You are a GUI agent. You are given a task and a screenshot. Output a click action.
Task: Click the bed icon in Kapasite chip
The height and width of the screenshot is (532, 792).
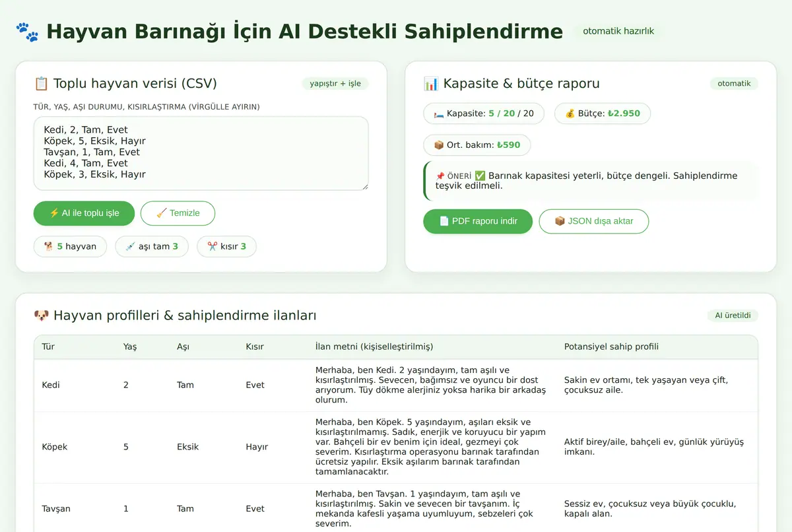tap(439, 114)
